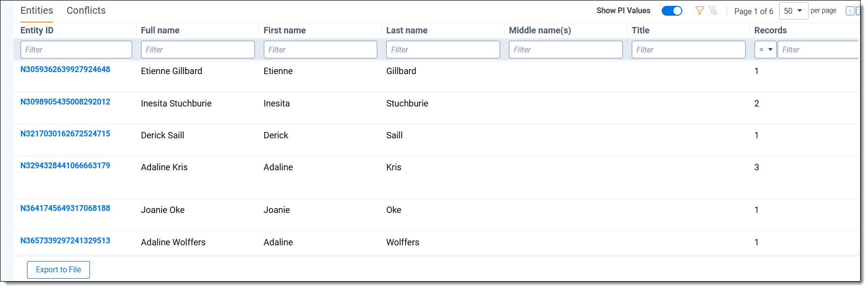The image size is (868, 289).
Task: Click the Records filter input field
Action: tap(818, 50)
